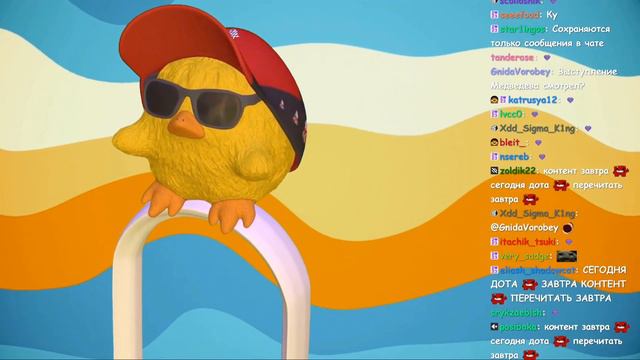Click the badge next to itachik_tsuki

[x=494, y=242]
